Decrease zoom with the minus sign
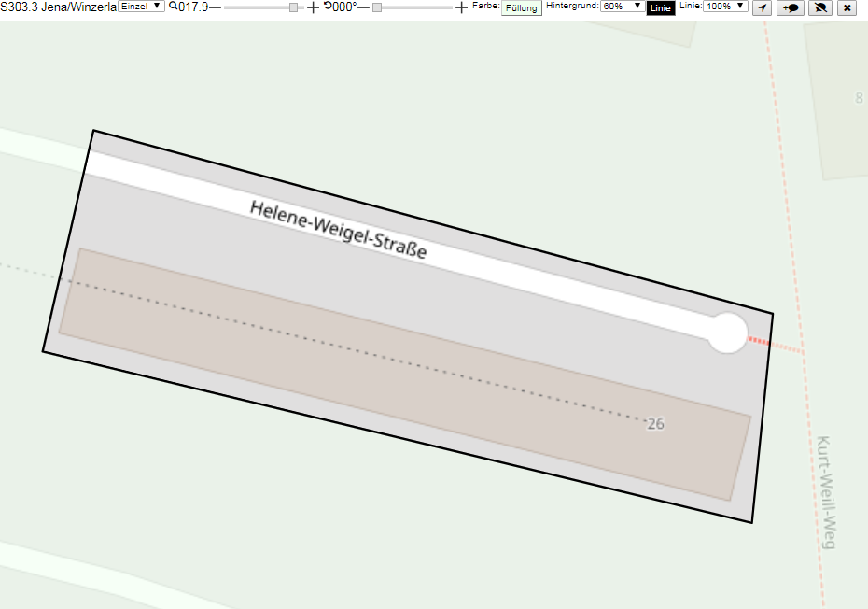Screen dimensions: 868x609 click(x=215, y=7)
